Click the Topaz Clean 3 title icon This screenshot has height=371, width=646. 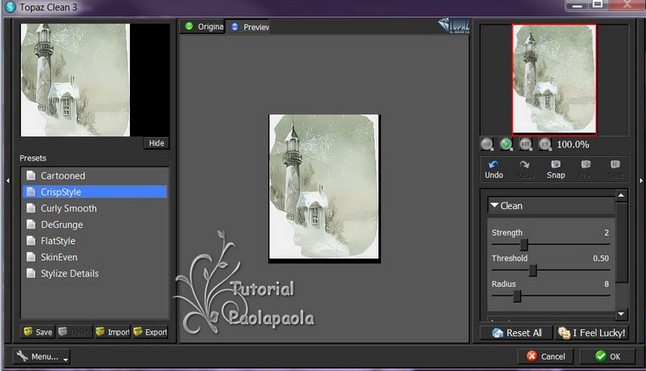(x=9, y=7)
